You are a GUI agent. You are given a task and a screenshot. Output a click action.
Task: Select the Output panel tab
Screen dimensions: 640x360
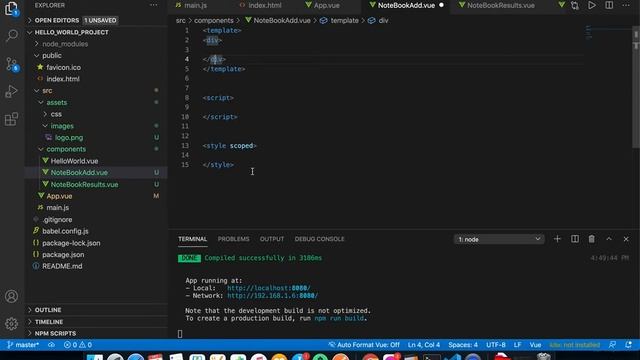point(272,239)
